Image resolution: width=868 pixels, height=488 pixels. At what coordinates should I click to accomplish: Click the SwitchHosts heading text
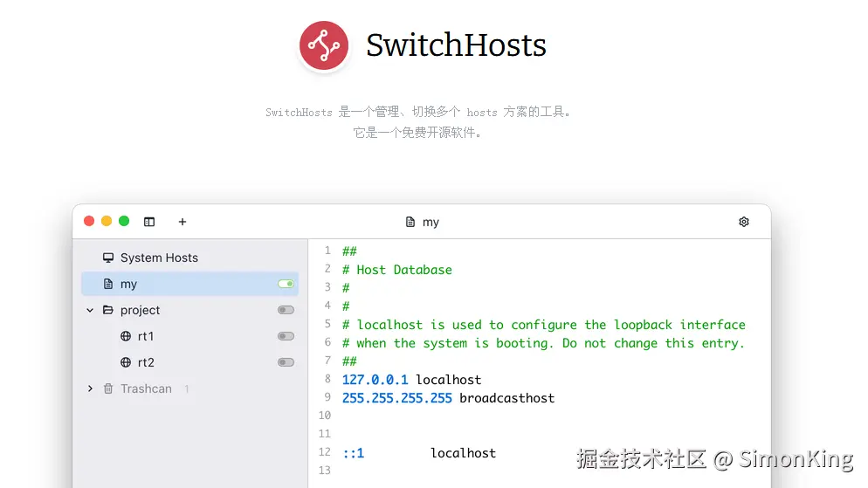456,45
